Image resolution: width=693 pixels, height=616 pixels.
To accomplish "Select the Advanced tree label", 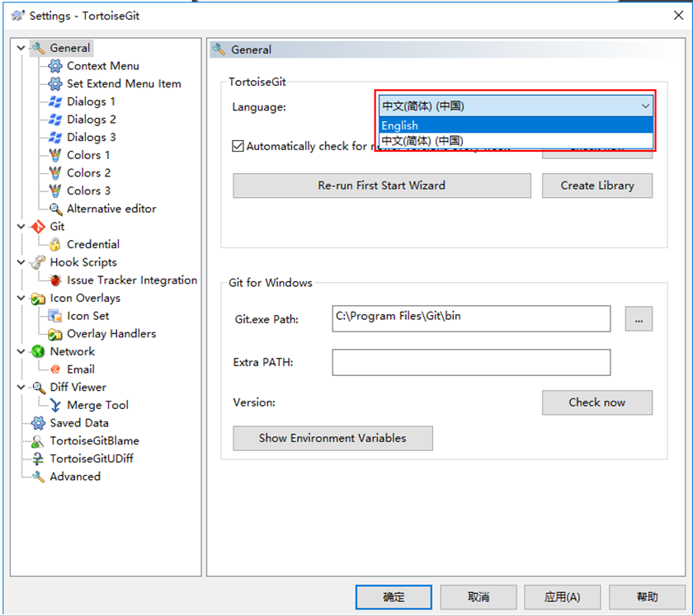I will tap(75, 477).
